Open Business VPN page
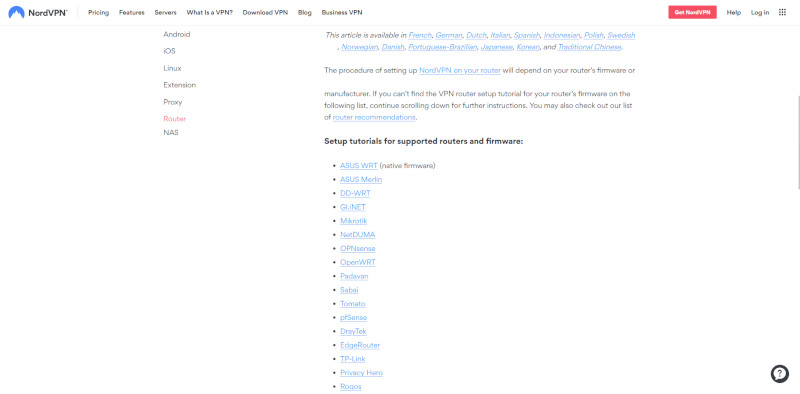 [x=342, y=12]
